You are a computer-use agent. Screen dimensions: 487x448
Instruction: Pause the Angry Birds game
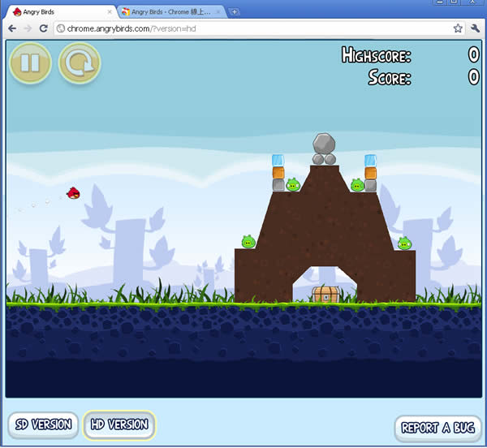point(30,63)
